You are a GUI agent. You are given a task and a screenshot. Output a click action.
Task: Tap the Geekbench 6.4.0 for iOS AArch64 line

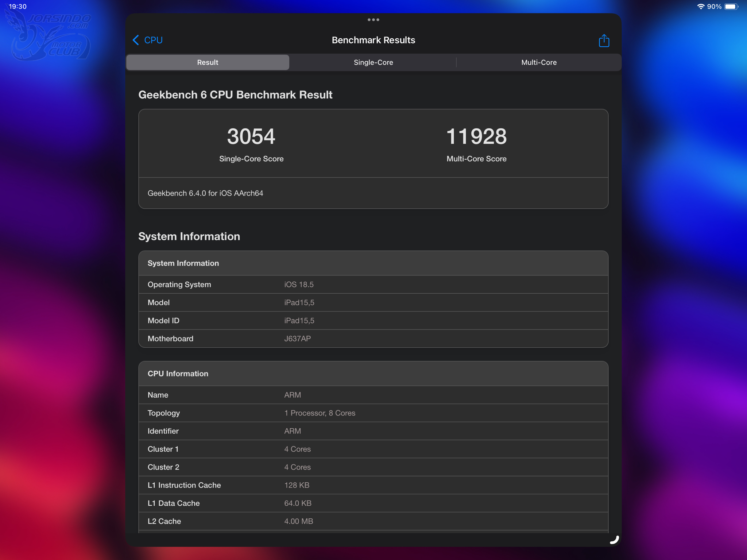205,193
